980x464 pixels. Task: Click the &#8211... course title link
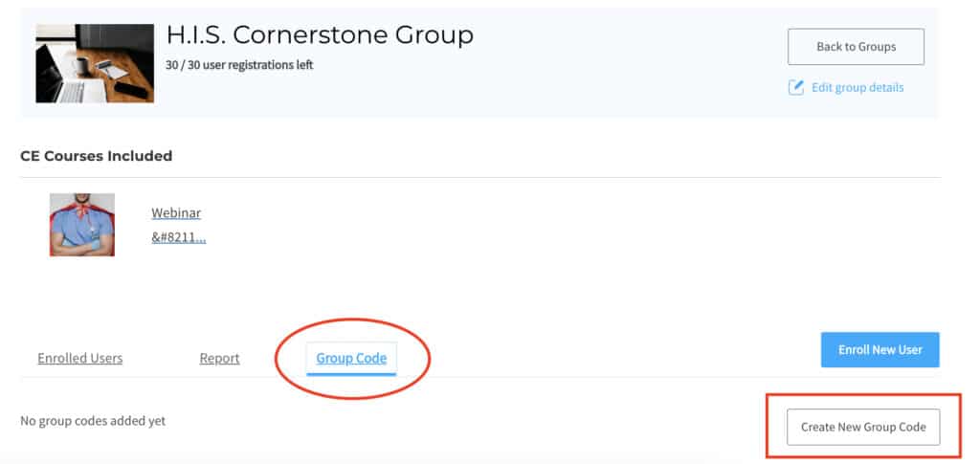click(x=179, y=238)
